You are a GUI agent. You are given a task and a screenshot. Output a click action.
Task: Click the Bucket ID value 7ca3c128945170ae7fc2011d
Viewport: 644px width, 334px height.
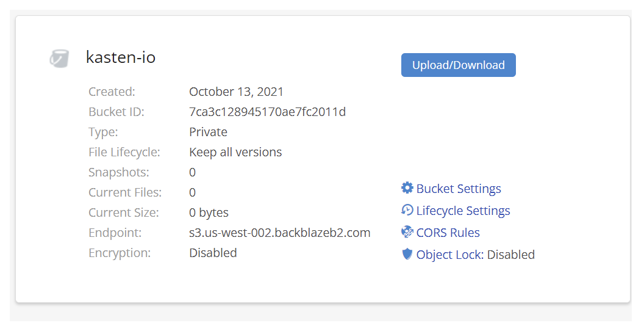click(267, 112)
